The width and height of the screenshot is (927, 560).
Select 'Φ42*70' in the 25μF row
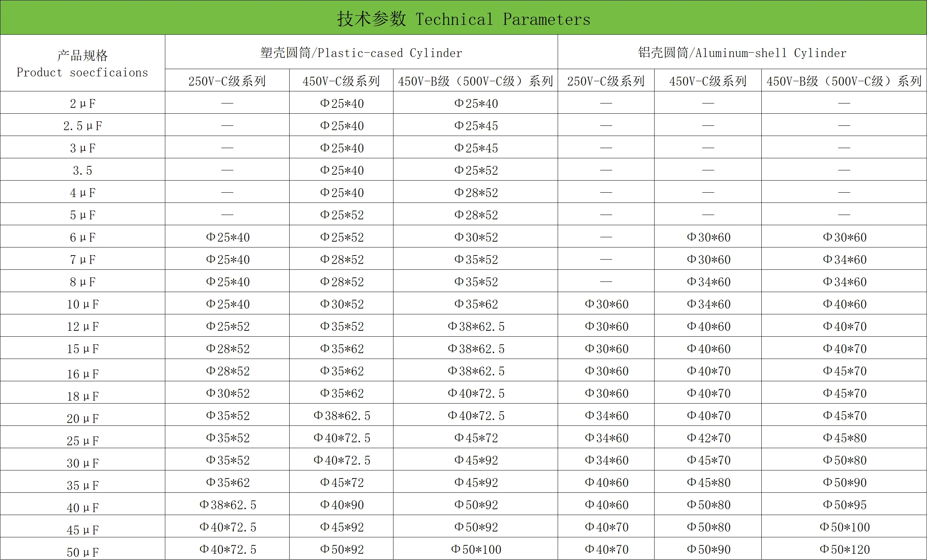tap(708, 438)
